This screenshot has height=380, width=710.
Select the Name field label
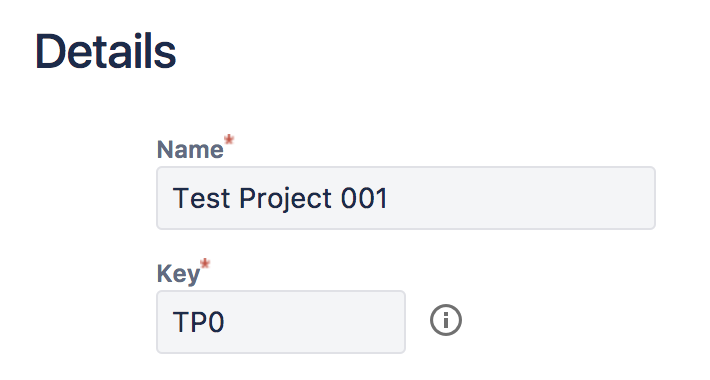tap(190, 149)
